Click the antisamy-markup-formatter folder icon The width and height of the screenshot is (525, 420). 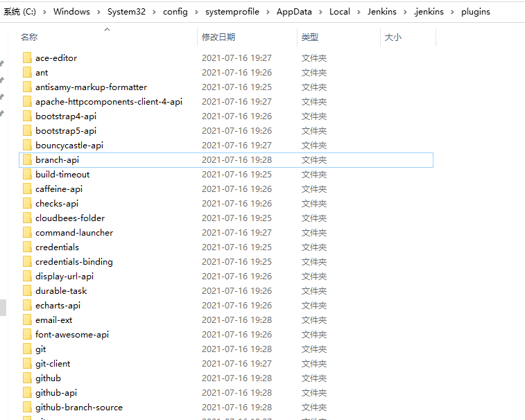click(x=28, y=87)
